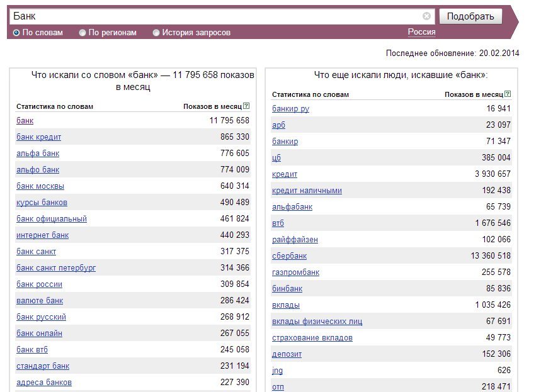Click the 'курсы банков' link
The height and width of the screenshot is (392, 541).
click(42, 203)
